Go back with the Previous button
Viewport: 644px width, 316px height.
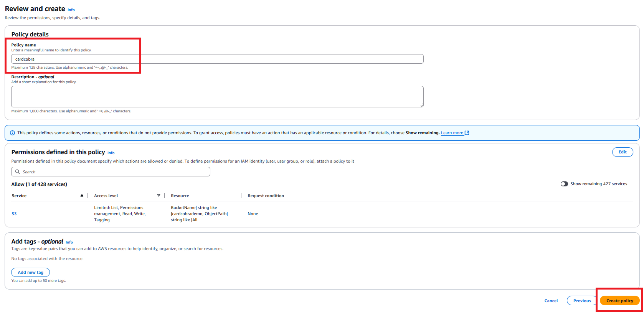tap(582, 301)
